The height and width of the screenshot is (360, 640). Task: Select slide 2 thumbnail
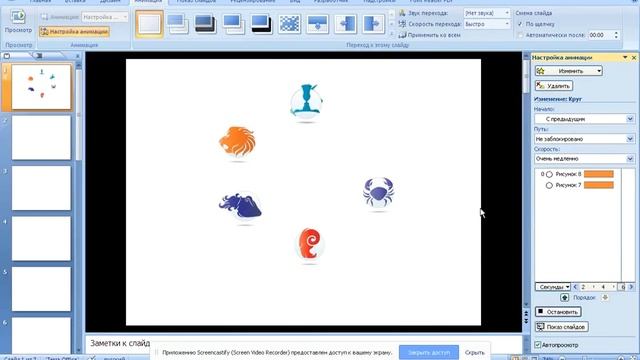(41, 138)
